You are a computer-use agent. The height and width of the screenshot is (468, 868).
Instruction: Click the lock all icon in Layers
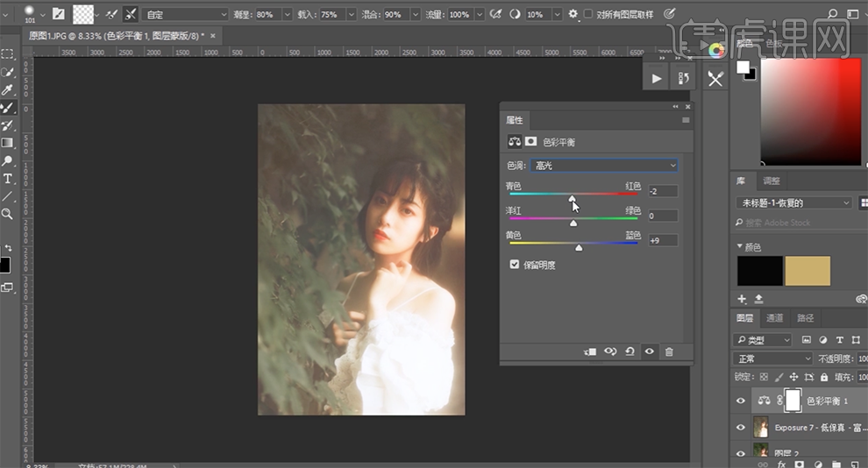(822, 378)
